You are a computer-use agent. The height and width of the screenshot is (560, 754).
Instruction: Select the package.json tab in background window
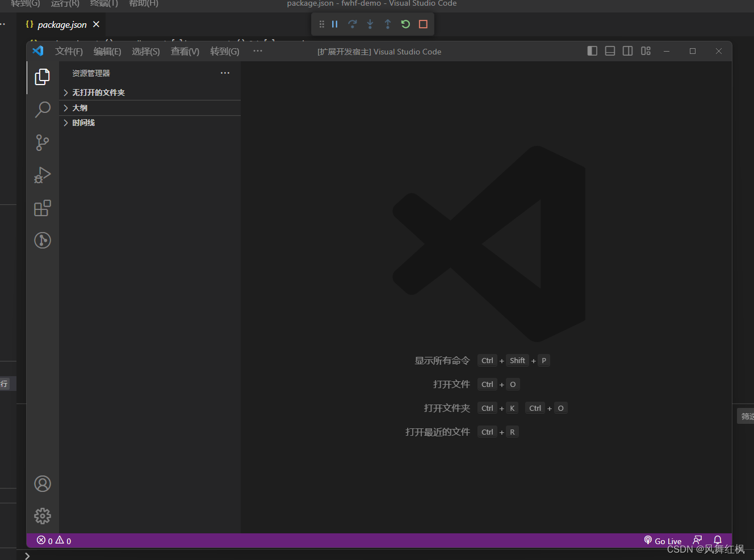(x=62, y=25)
